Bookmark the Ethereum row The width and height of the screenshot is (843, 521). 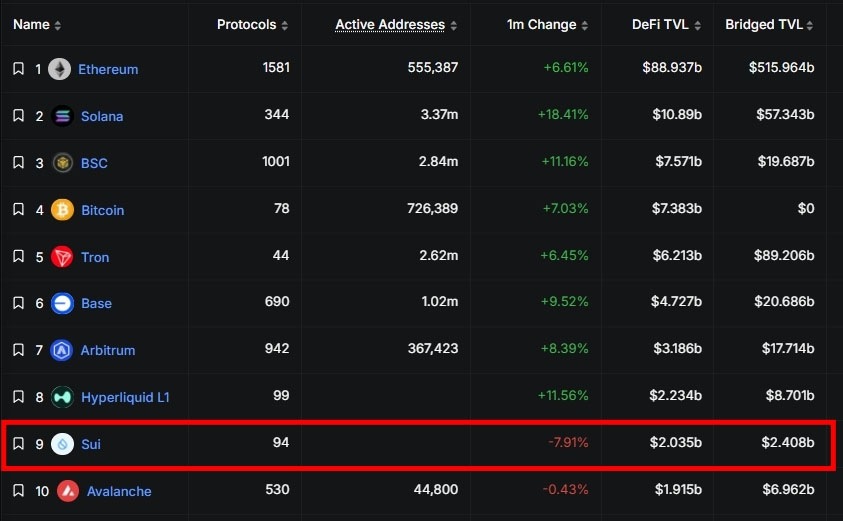(x=18, y=69)
